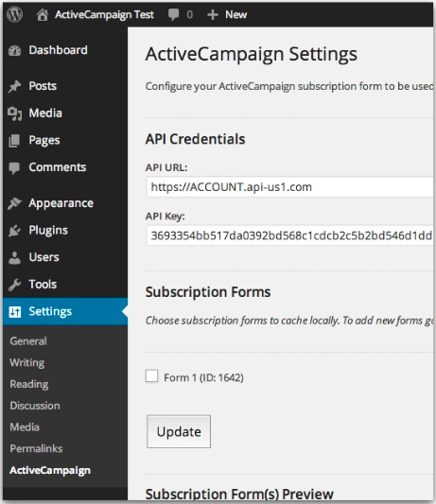This screenshot has height=504, width=436.
Task: Click the Subscription Form(s) Preview heading
Action: point(239,494)
